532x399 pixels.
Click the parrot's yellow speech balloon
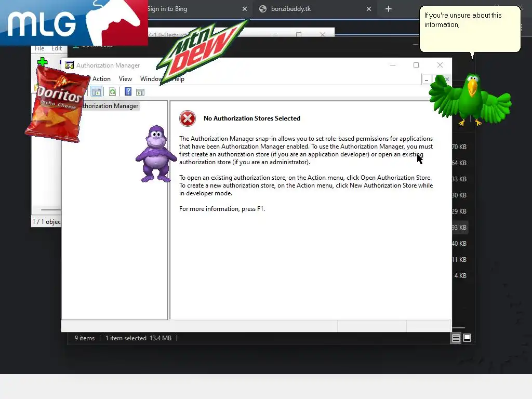coord(470,29)
